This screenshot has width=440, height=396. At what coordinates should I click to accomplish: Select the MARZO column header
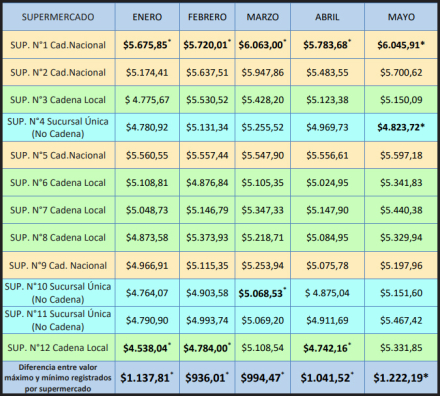tap(263, 17)
